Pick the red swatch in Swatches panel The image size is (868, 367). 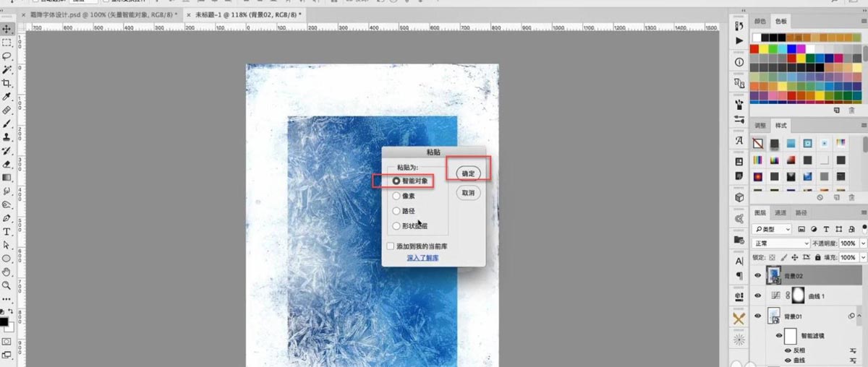[x=756, y=49]
